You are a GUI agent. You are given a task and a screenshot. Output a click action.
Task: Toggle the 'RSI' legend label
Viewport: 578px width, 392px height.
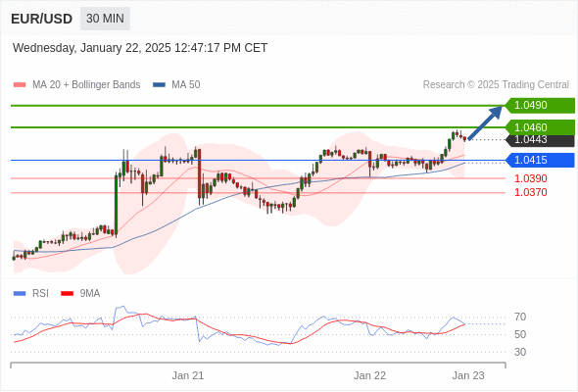point(40,294)
